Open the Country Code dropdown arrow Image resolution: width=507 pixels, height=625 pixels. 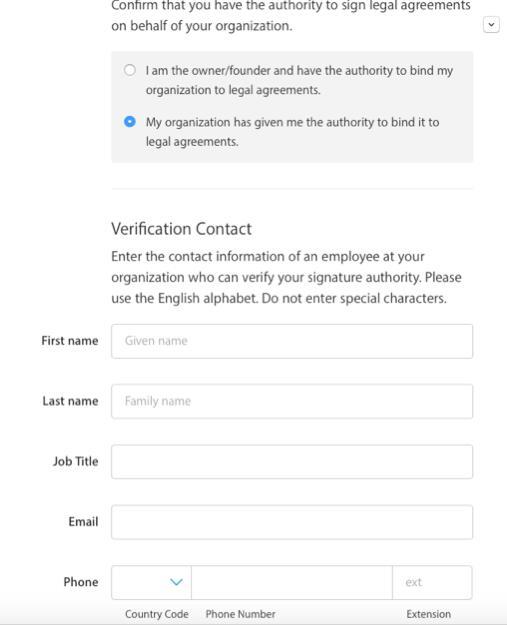coord(176,582)
